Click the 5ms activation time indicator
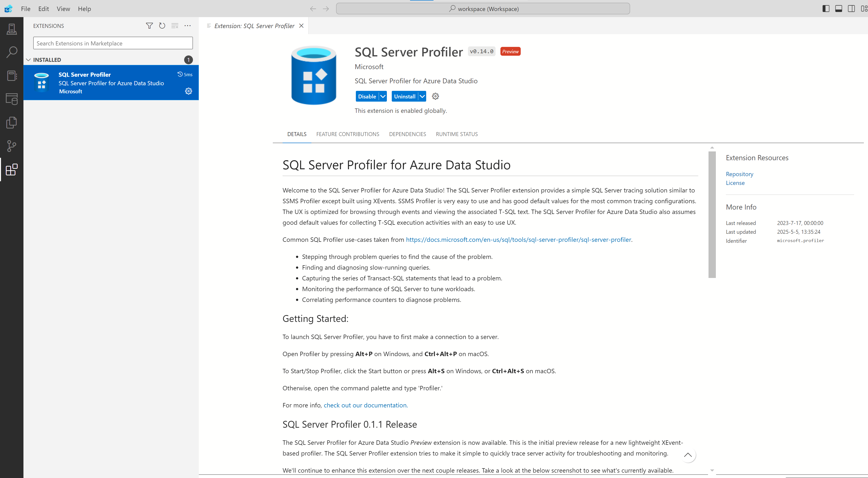Viewport: 868px width, 478px height. click(x=185, y=74)
